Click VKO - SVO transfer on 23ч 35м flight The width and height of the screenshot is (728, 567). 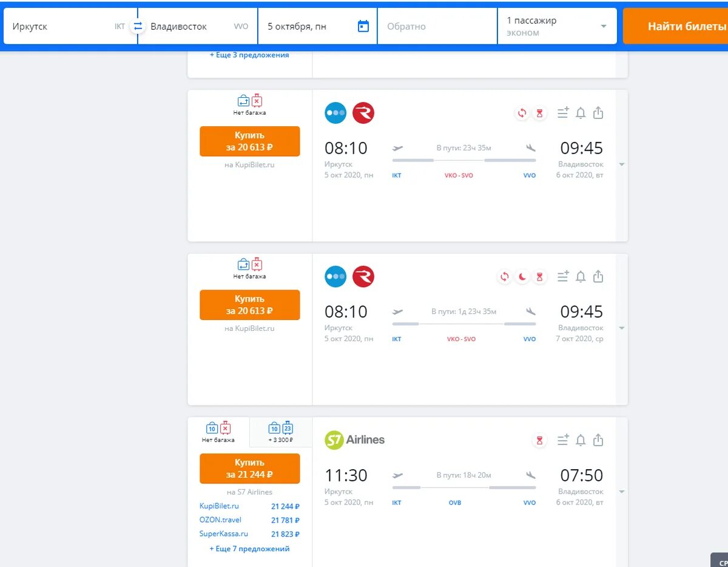(459, 175)
